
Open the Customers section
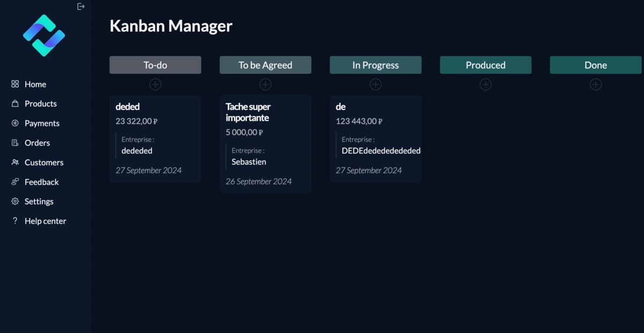tap(44, 162)
